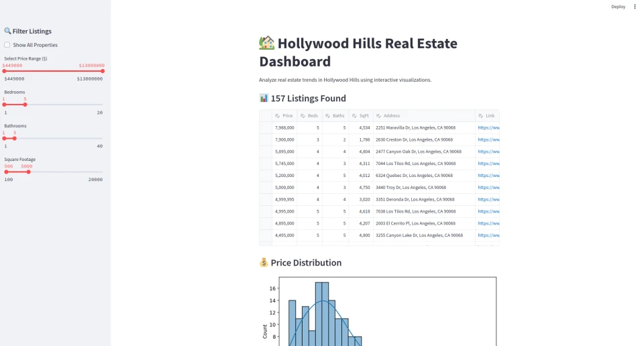Select the price cell 7,900,000
This screenshot has width=644, height=346.
284,139
